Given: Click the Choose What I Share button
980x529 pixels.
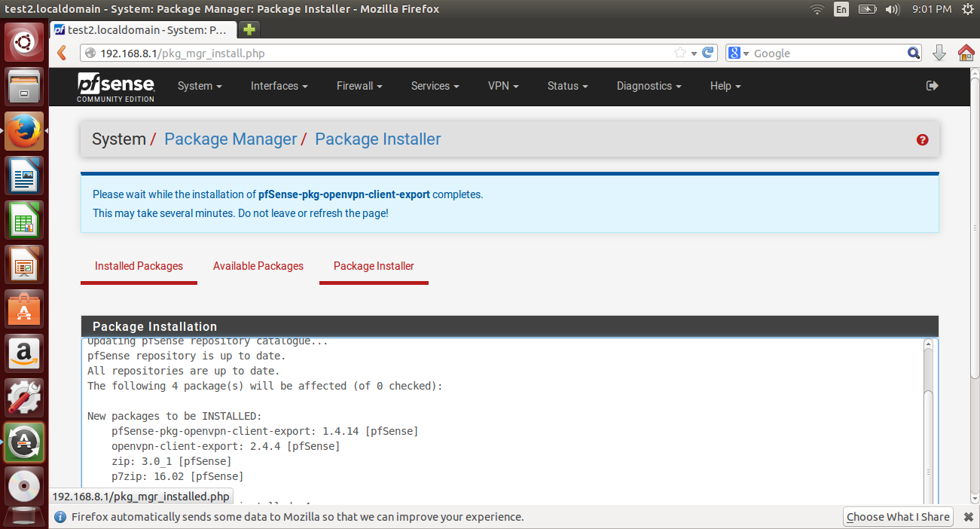Looking at the screenshot, I should click(898, 517).
